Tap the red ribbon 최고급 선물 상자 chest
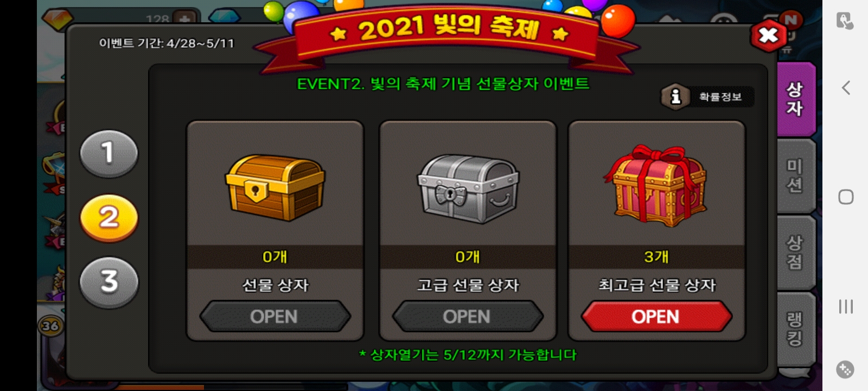The height and width of the screenshot is (391, 868). tap(655, 186)
